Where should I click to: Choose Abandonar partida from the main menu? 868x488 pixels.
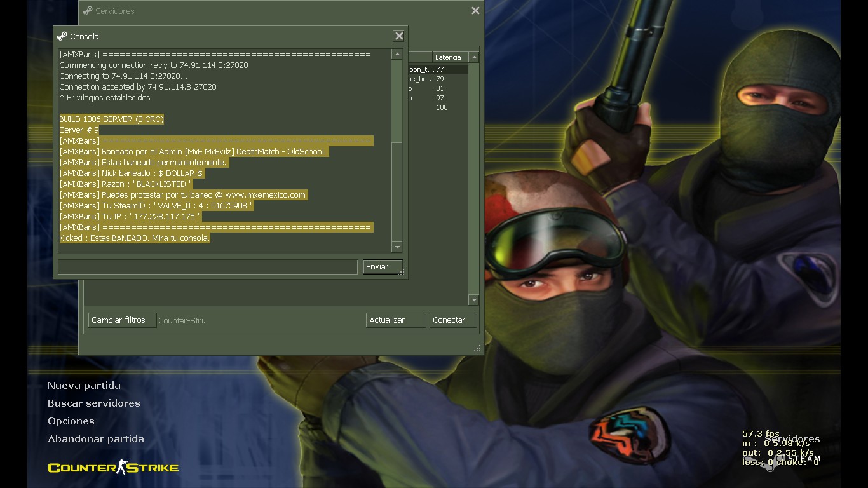point(96,438)
